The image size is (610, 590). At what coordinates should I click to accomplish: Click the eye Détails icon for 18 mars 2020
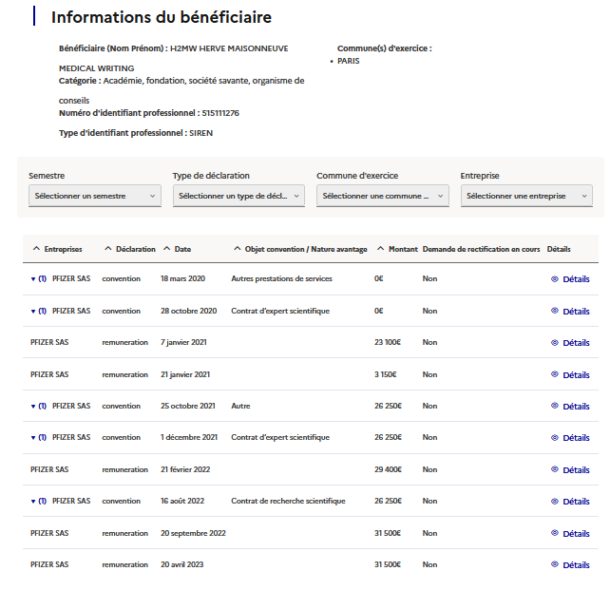(x=554, y=279)
